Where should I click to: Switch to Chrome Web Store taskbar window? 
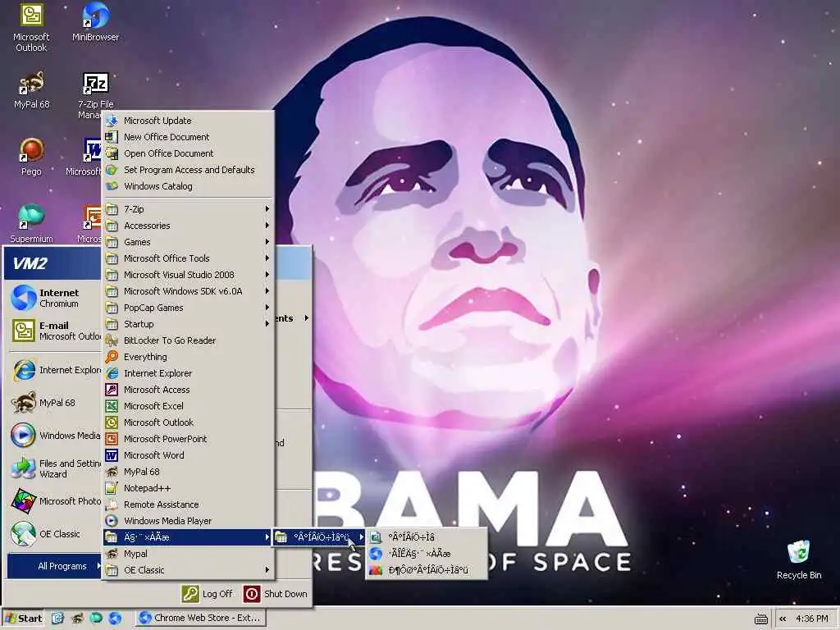200,619
